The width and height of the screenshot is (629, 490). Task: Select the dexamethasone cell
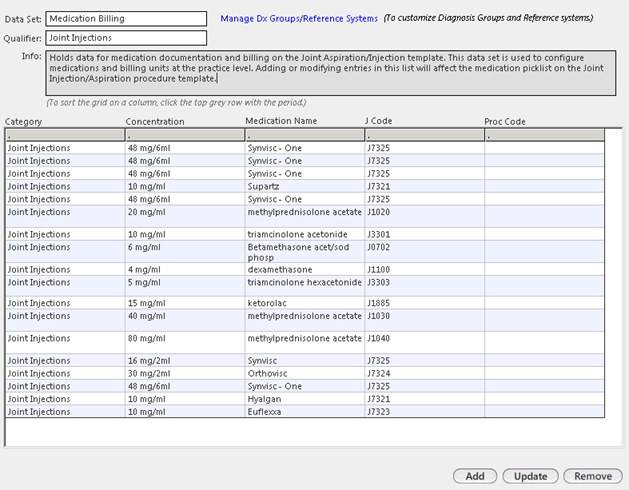pos(305,269)
